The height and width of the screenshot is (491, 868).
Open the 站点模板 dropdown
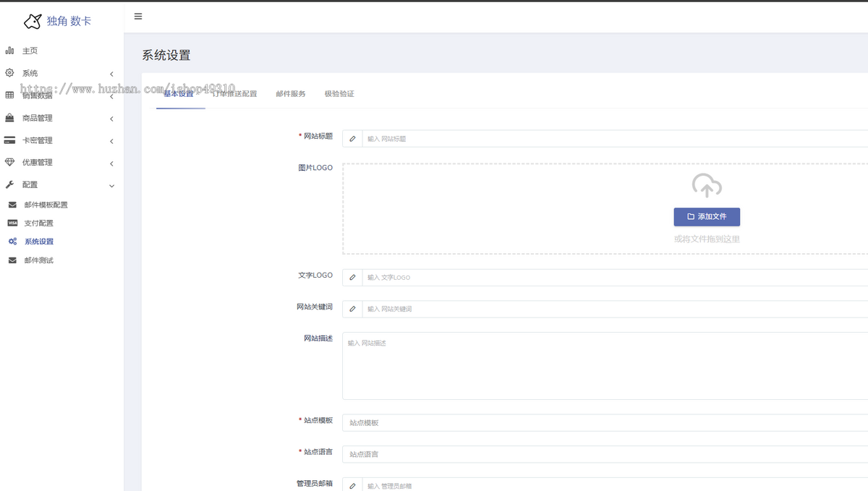[605, 422]
